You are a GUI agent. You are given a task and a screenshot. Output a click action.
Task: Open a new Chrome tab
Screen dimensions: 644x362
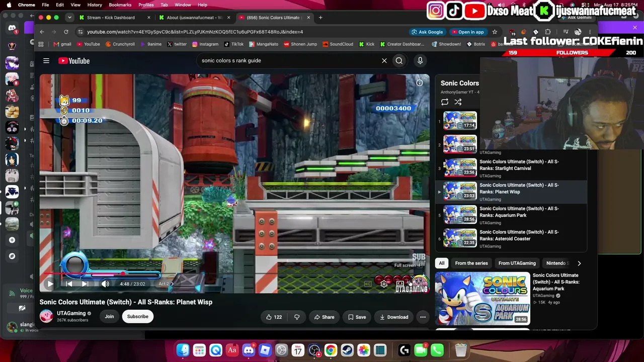pyautogui.click(x=320, y=18)
